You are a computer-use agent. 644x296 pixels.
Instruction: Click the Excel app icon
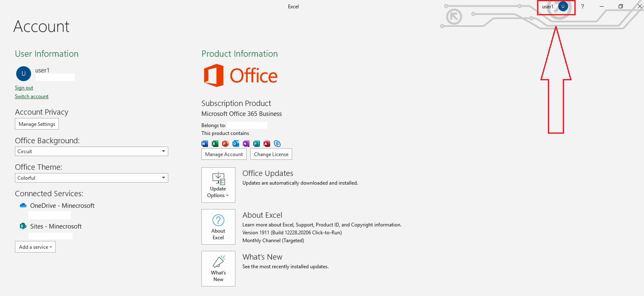pos(215,144)
